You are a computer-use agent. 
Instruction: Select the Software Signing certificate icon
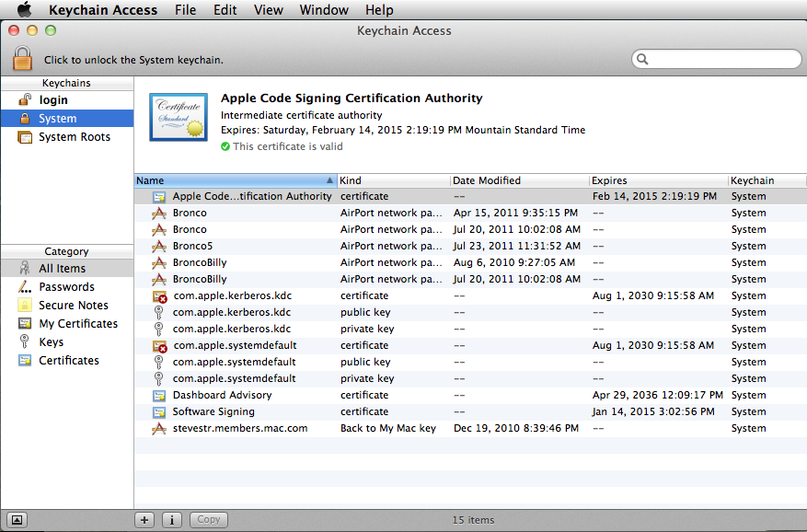point(159,412)
